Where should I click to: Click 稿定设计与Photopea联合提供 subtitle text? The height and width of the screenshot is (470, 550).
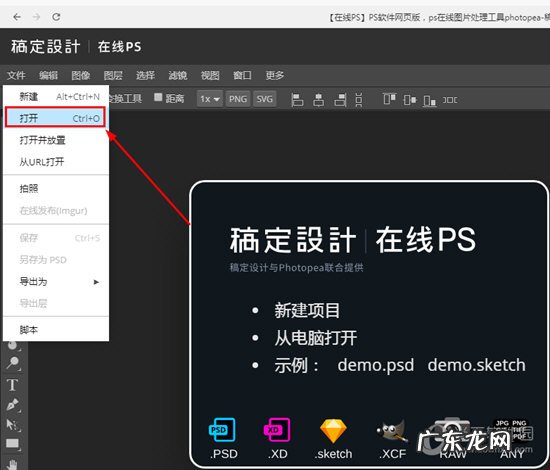point(296,268)
